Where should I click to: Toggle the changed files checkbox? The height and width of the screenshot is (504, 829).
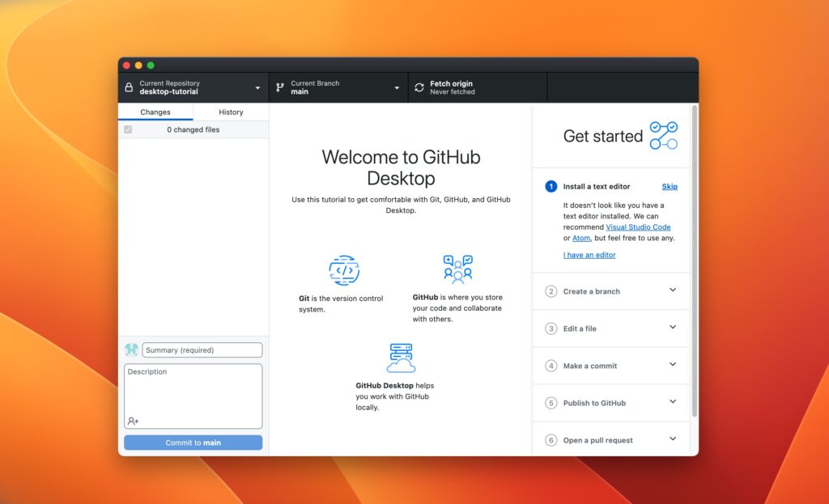(x=127, y=129)
